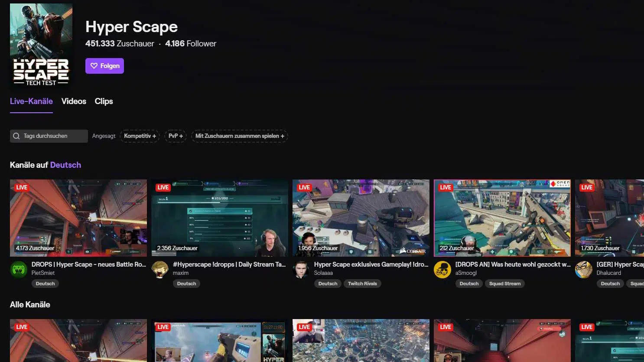Open stream title [GER] Hyper Scap

620,264
